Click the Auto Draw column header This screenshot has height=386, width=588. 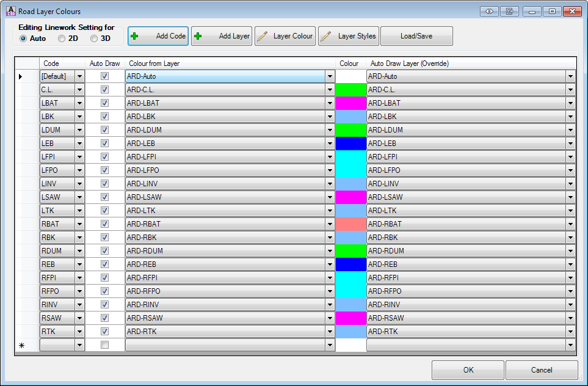click(105, 64)
